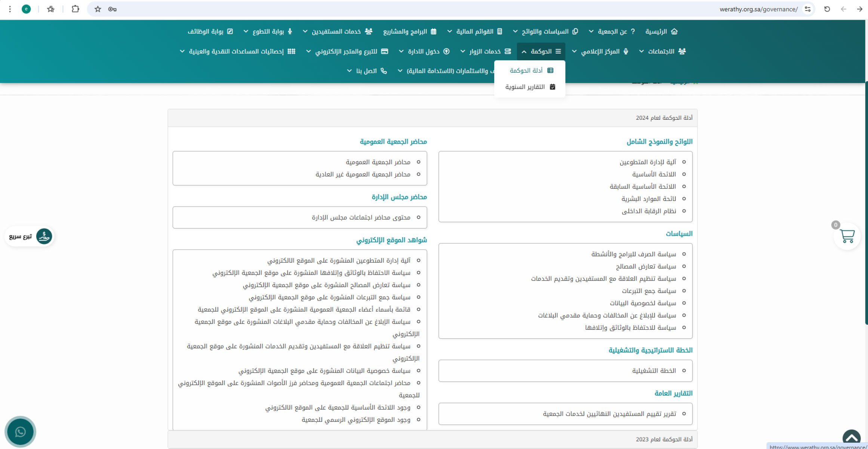
Task: Bookmark page with the star icon
Action: [98, 9]
